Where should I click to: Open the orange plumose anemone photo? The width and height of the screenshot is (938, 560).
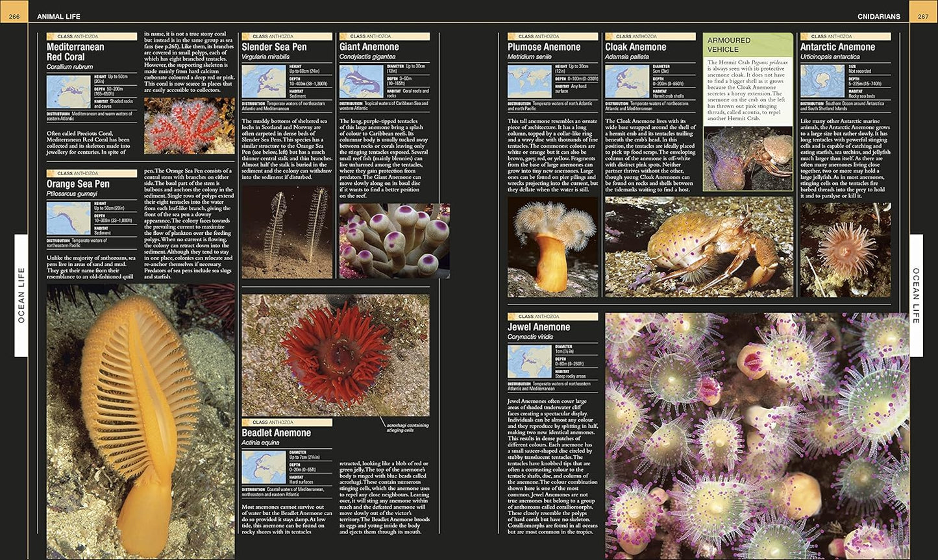point(552,247)
